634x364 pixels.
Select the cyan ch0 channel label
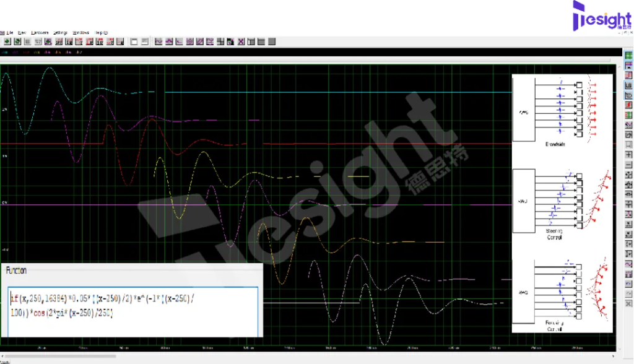pos(5,52)
